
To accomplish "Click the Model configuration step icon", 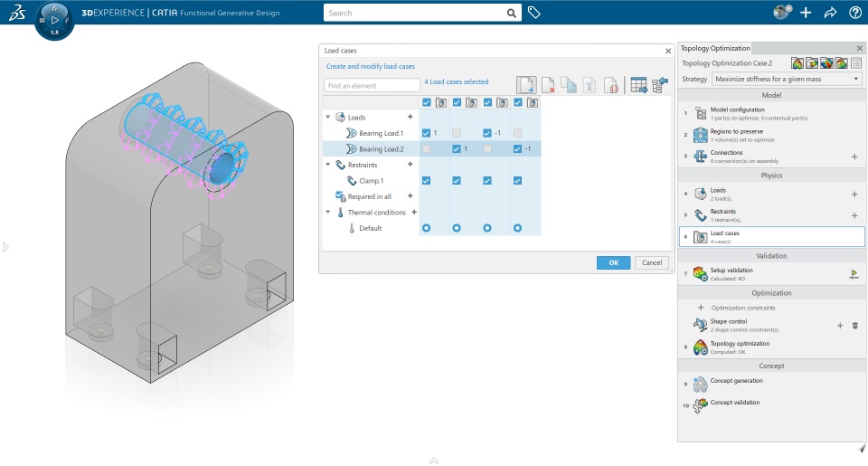I will tap(700, 114).
